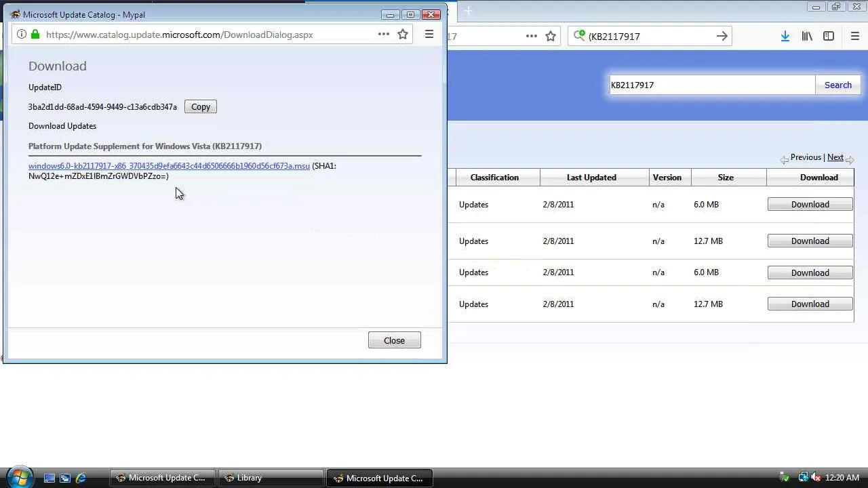
Task: Bookmark the DownloadDialog page with the star
Action: click(x=403, y=35)
